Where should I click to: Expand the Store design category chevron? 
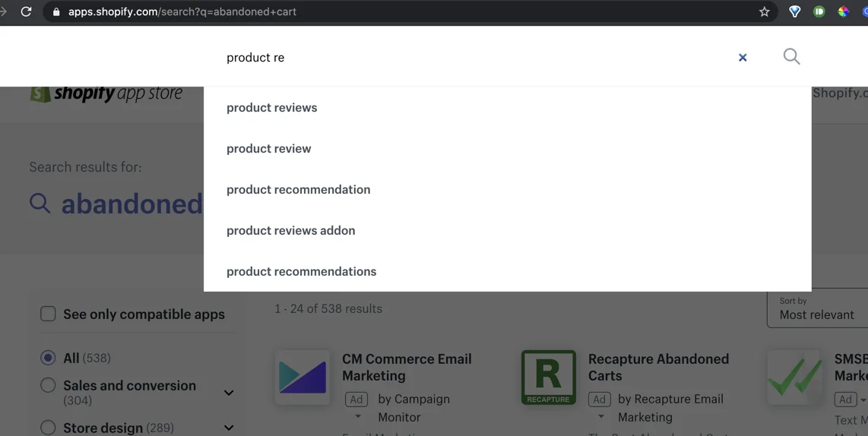229,428
